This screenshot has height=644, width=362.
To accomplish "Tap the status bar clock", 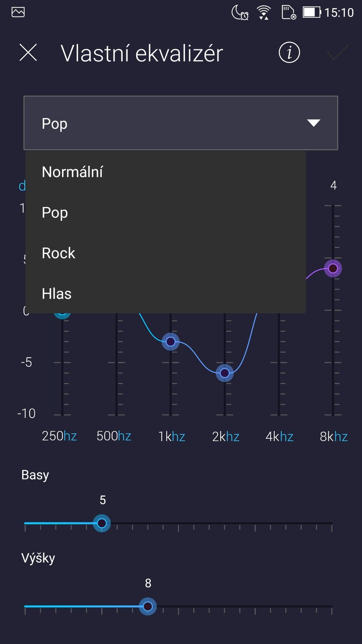I will (x=339, y=12).
